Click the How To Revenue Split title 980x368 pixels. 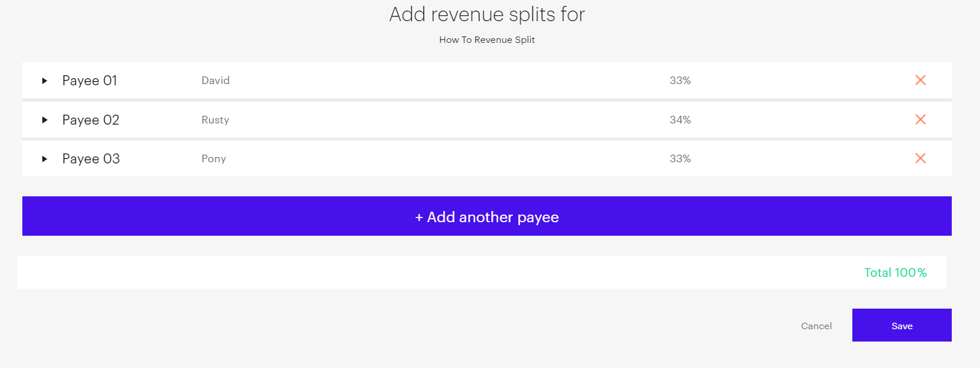pos(487,40)
